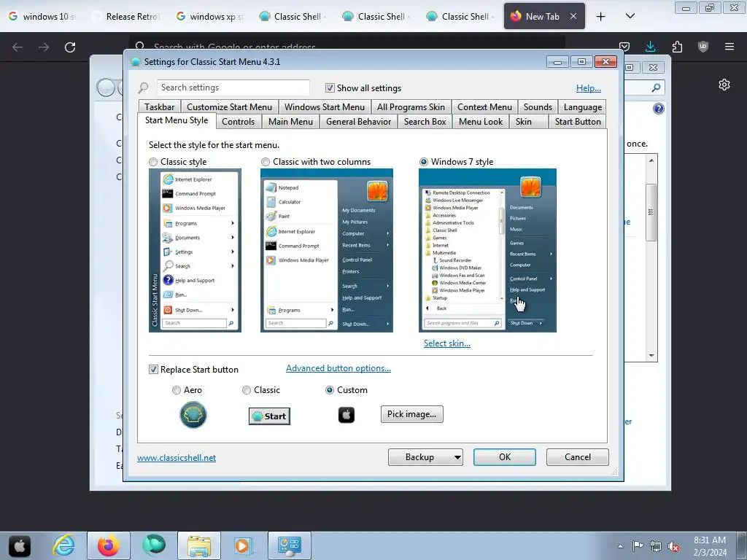The height and width of the screenshot is (560, 747).
Task: Switch to All Programs Skin tab
Action: tap(411, 107)
